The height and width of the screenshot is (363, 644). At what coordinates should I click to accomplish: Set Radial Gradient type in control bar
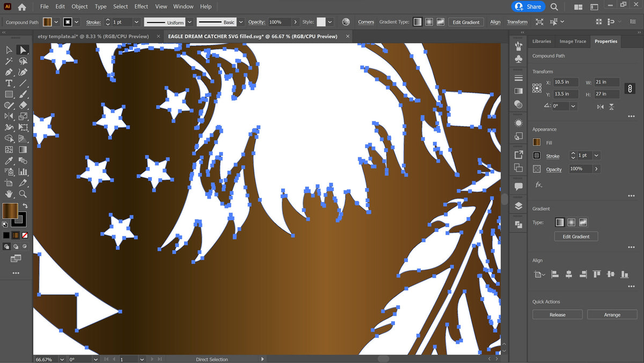click(x=429, y=22)
